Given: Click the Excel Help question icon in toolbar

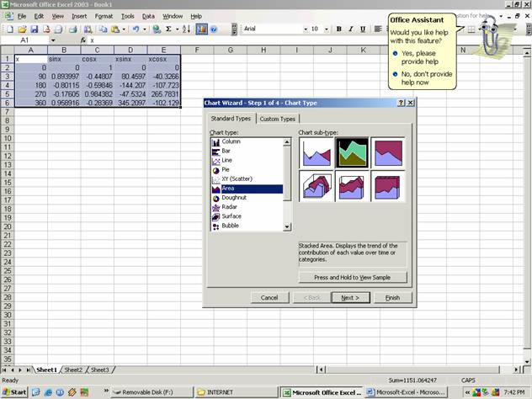Looking at the screenshot, I should (214, 29).
